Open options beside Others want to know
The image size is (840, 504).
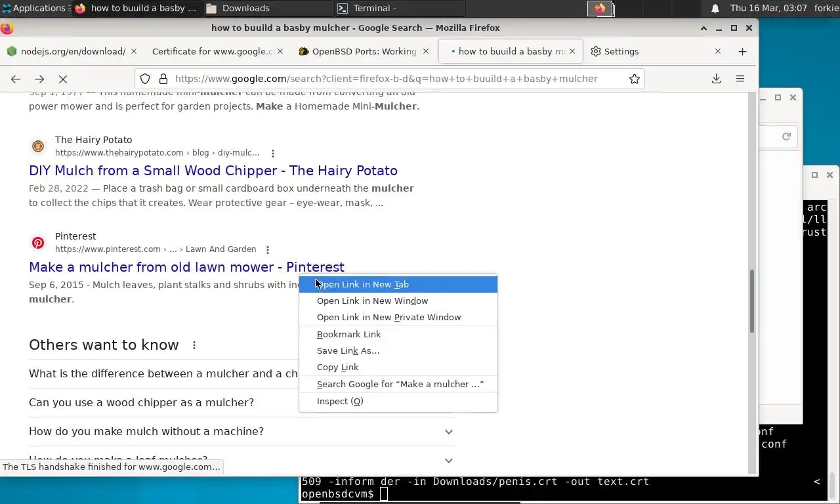(194, 345)
